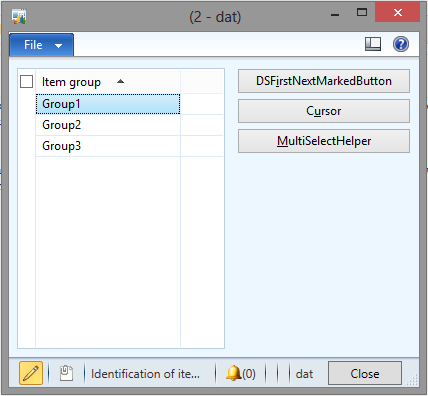Image resolution: width=428 pixels, height=396 pixels.
Task: Toggle the view layout icon
Action: coord(373,44)
